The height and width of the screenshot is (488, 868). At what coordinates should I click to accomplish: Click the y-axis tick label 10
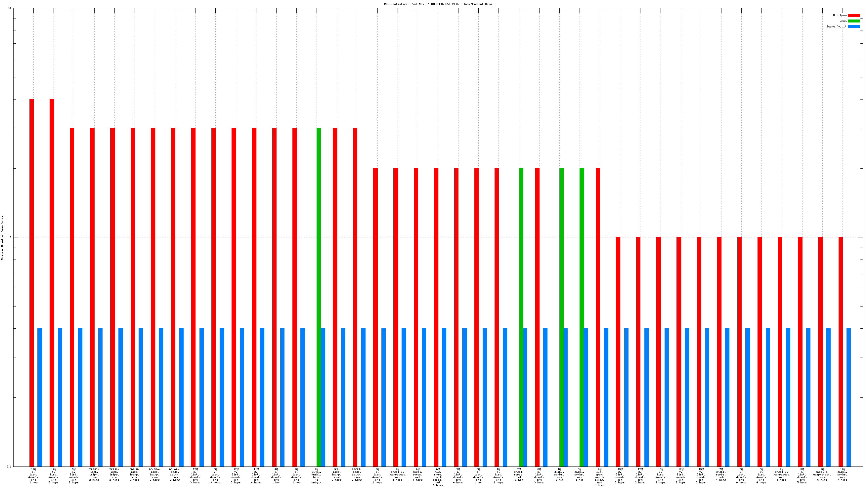[10, 8]
